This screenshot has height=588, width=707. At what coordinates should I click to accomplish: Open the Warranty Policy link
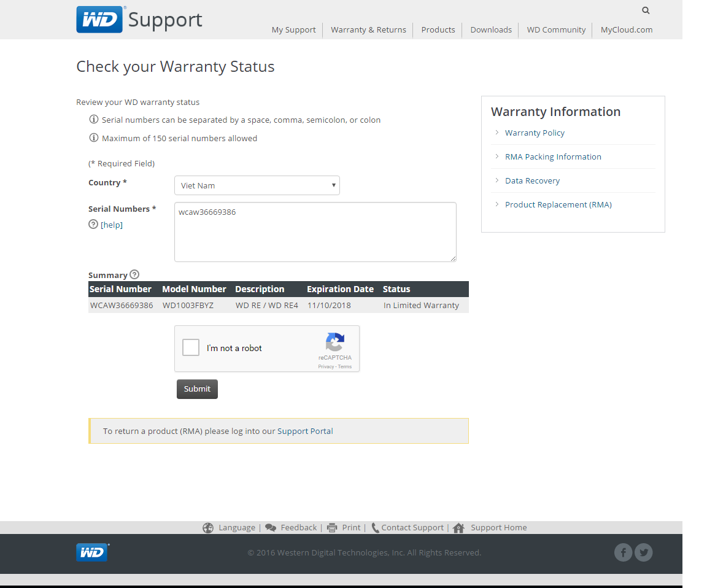[x=535, y=133]
